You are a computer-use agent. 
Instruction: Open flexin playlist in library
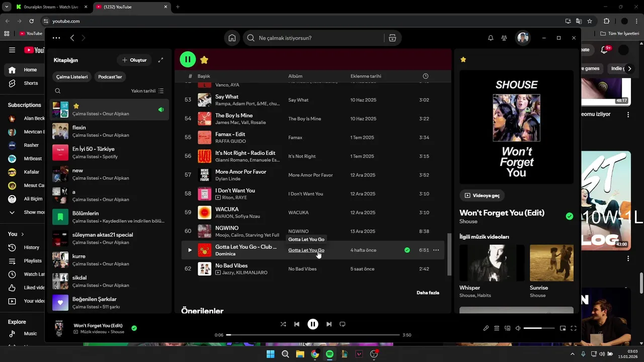point(110,131)
